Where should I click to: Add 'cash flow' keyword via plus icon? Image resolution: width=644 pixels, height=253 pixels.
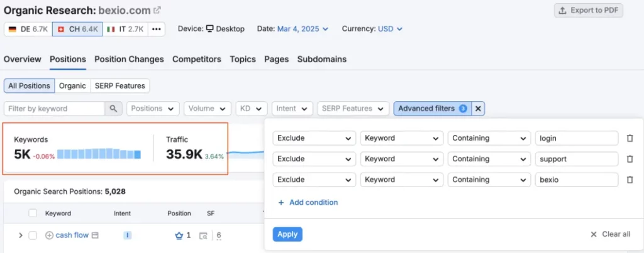(49, 235)
